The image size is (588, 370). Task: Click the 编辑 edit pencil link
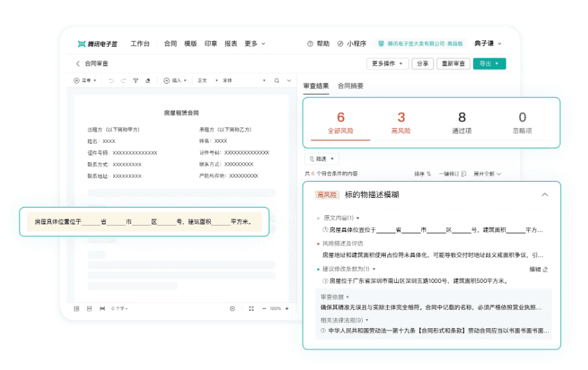[x=538, y=269]
